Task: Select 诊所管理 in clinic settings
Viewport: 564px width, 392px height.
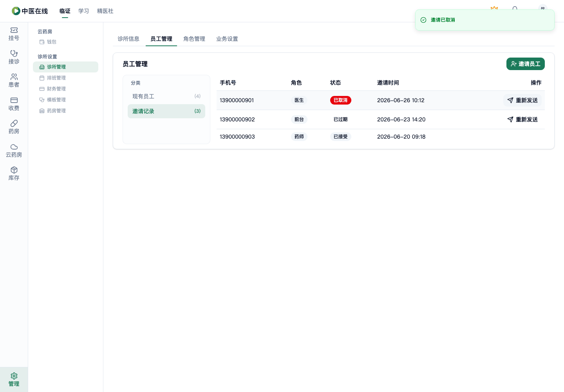Action: [x=65, y=67]
